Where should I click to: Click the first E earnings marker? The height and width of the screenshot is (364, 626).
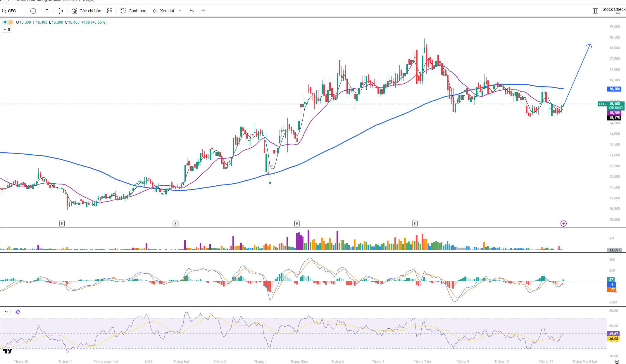pyautogui.click(x=62, y=224)
